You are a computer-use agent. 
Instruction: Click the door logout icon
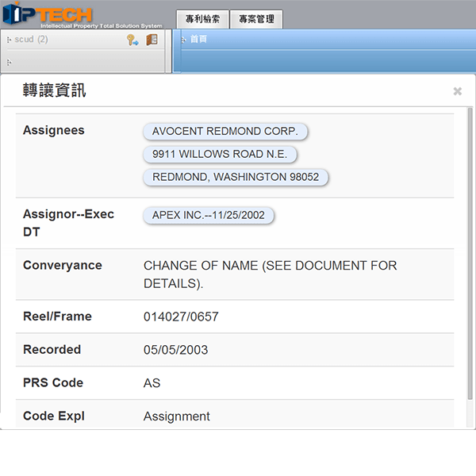pos(152,40)
